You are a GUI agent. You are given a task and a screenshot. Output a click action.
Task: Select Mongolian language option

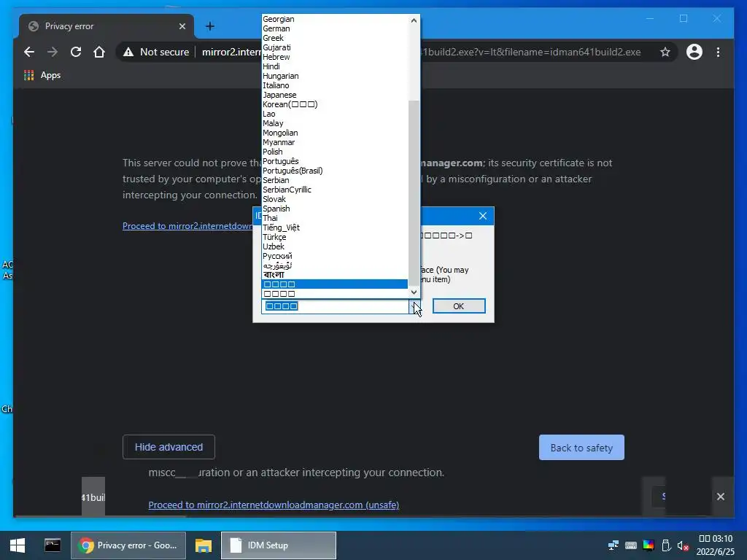(334, 133)
